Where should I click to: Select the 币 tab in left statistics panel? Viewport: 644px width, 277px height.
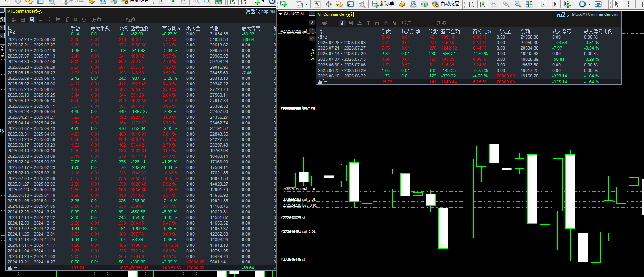66,20
